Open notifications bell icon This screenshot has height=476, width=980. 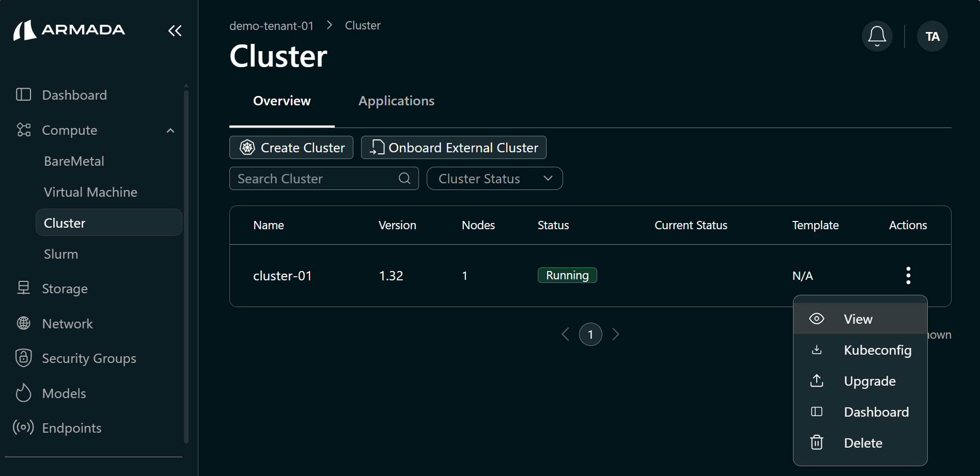[x=877, y=36]
